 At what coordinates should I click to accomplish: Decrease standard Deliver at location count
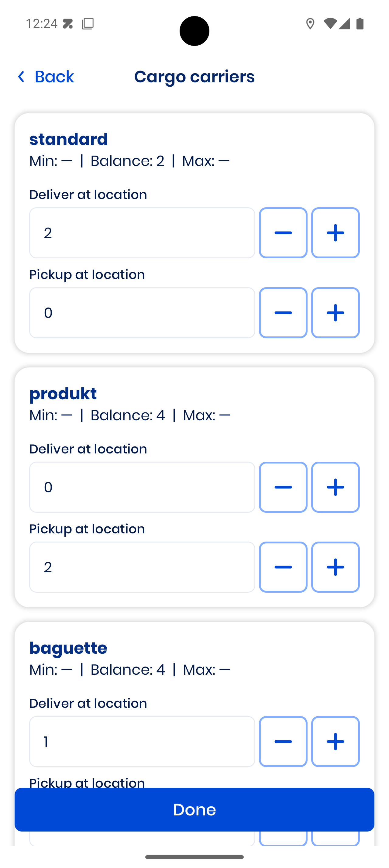click(x=283, y=233)
